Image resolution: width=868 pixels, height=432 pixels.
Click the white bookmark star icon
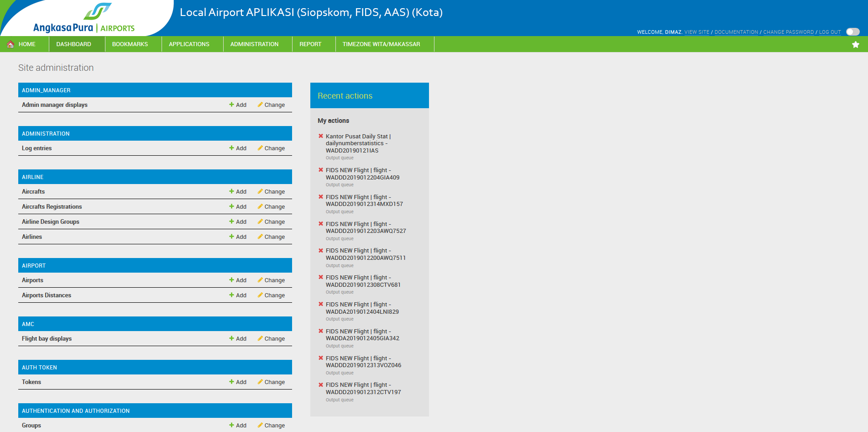(855, 45)
